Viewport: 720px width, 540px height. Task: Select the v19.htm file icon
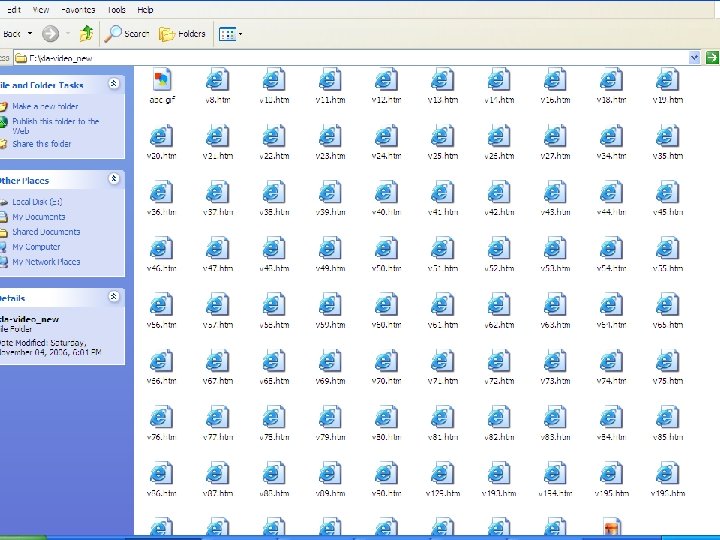tap(668, 81)
